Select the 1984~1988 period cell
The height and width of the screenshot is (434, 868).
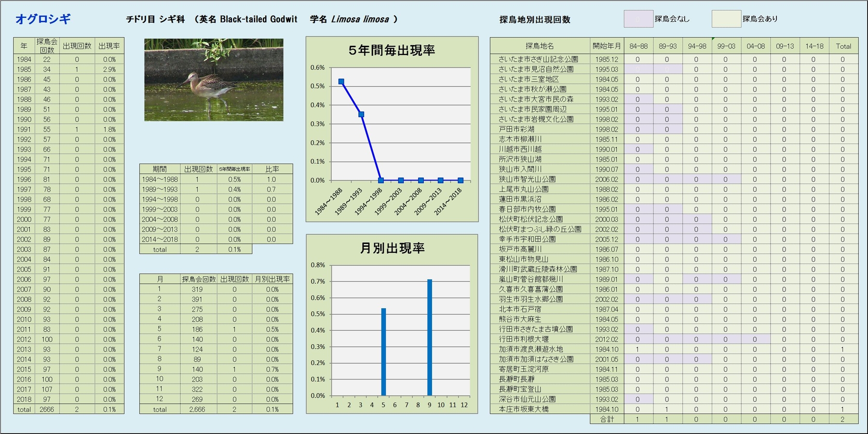click(160, 179)
